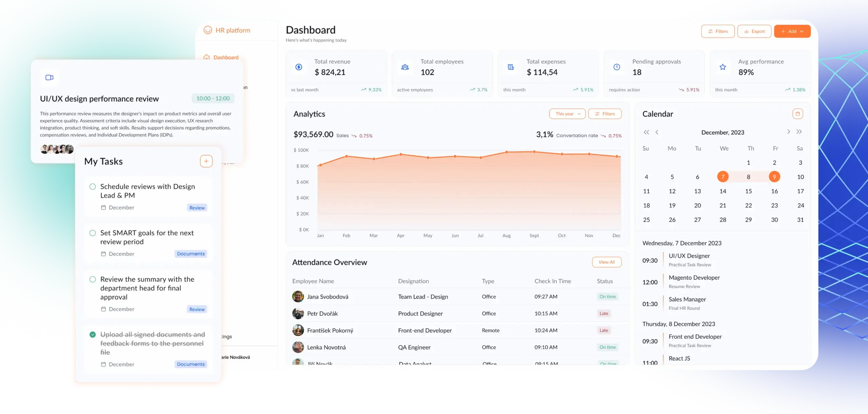Open the calendar icon in Calendar panel header
Image resolution: width=868 pixels, height=414 pixels.
click(x=798, y=114)
